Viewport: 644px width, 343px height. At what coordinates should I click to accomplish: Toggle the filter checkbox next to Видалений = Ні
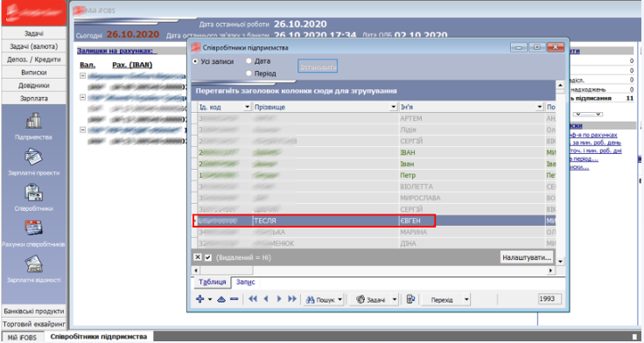click(208, 257)
